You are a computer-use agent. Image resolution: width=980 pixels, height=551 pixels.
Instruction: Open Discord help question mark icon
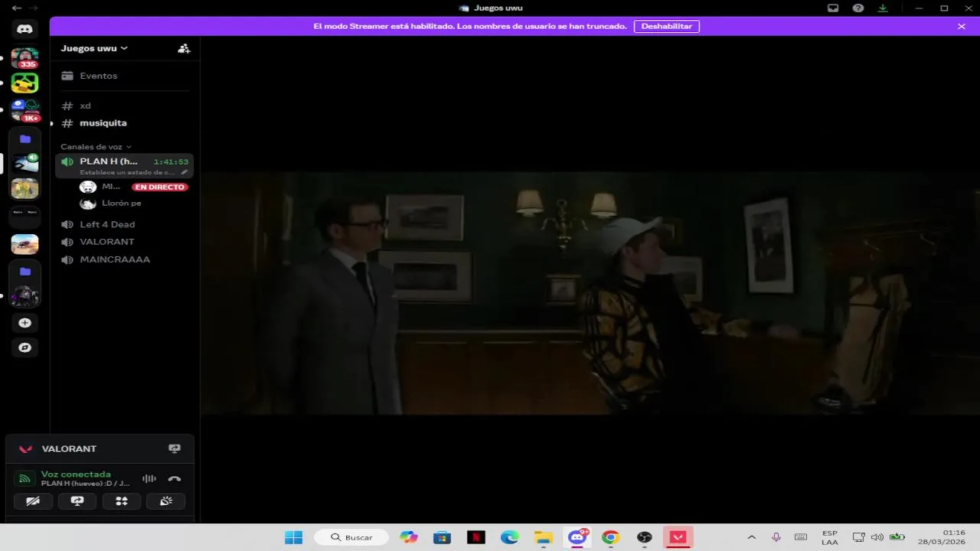coord(858,8)
